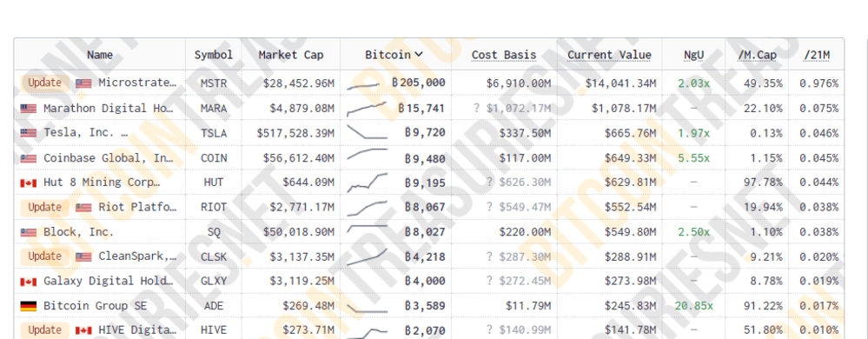Open the Tesla bitcoin holdings sparkline chart

pyautogui.click(x=367, y=132)
